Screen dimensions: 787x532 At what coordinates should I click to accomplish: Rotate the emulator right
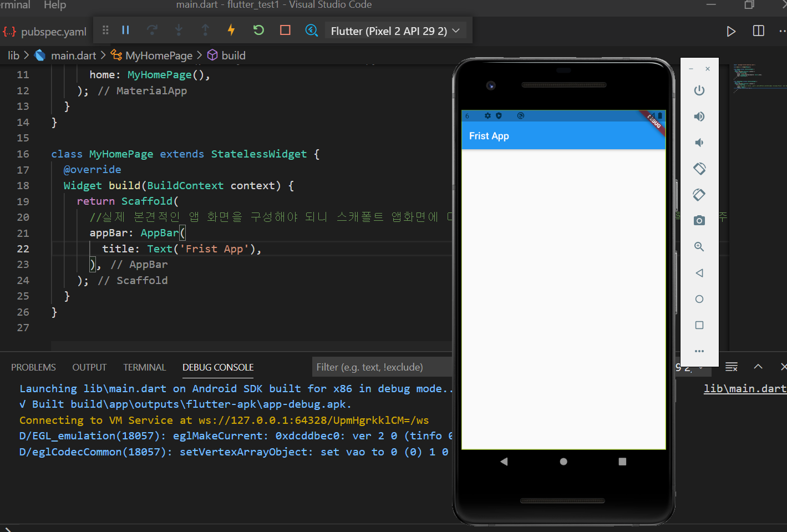click(699, 195)
